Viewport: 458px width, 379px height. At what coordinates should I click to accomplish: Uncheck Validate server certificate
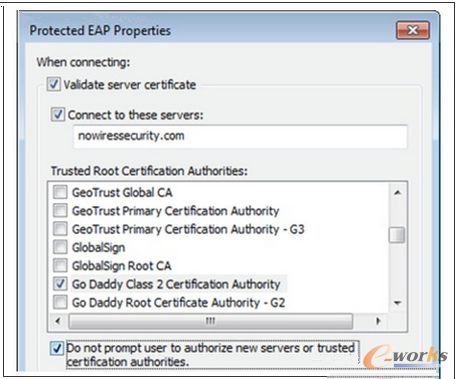pos(54,84)
